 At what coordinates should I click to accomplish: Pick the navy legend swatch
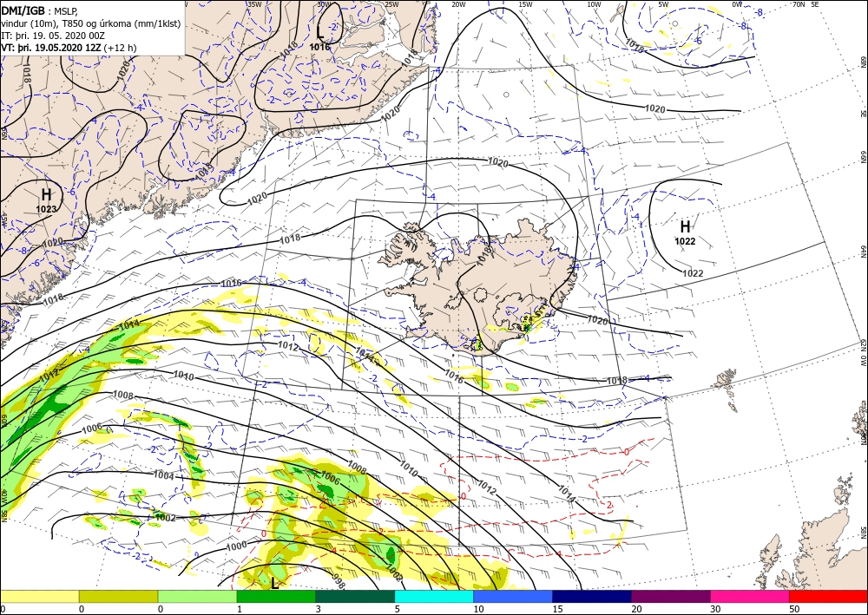pos(592,596)
